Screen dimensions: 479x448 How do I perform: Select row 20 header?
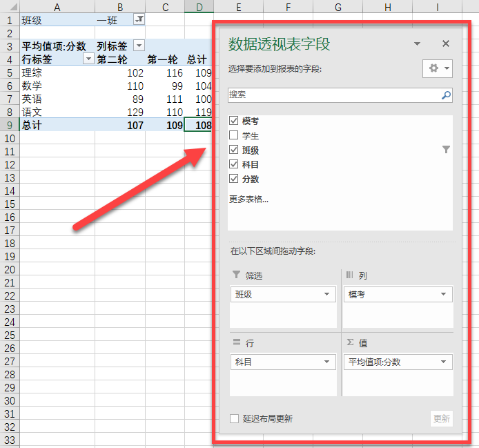[x=10, y=269]
